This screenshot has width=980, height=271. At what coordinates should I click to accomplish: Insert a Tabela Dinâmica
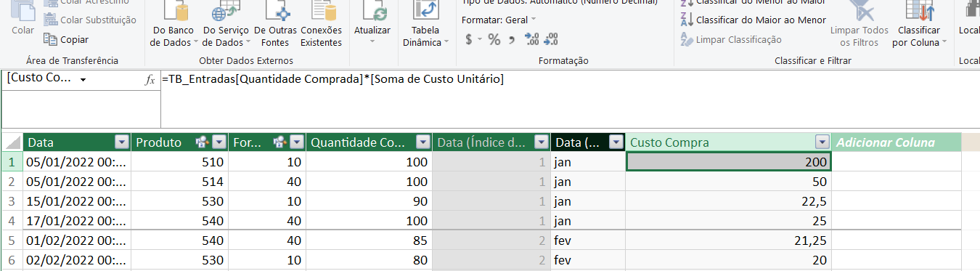[x=425, y=25]
